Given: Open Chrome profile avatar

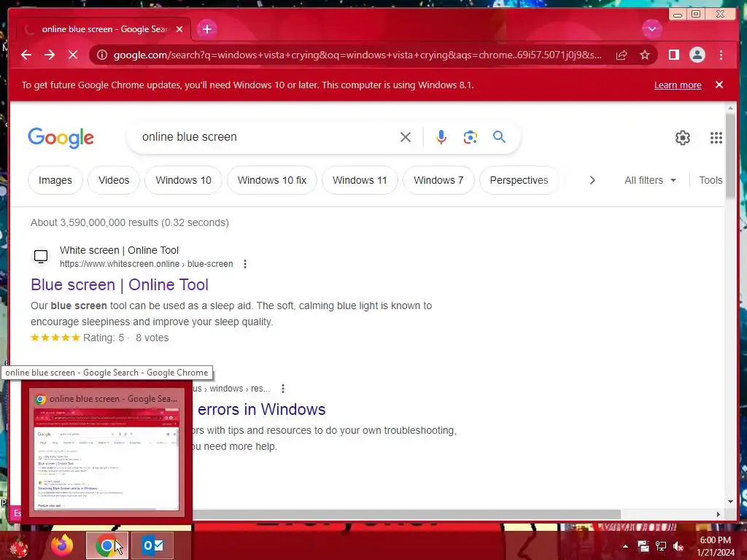Looking at the screenshot, I should (x=697, y=55).
